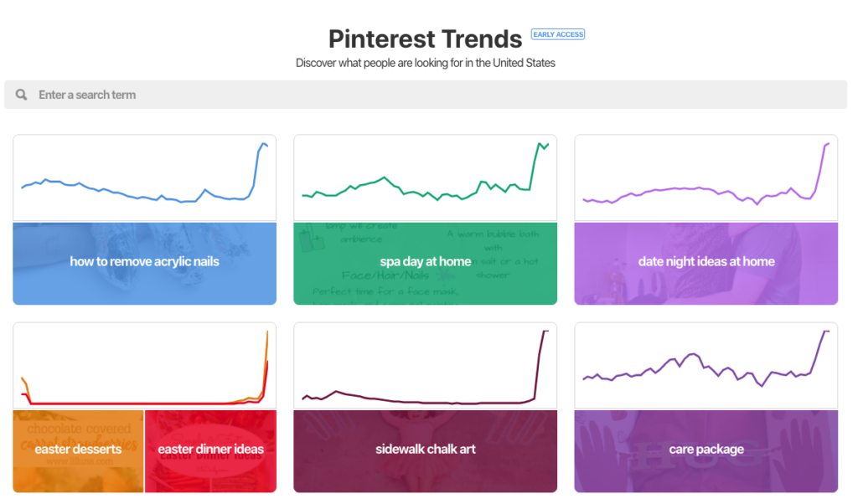Open the 'date night ideas at home' trend
Image resolution: width=858 pixels, height=504 pixels.
(x=706, y=261)
